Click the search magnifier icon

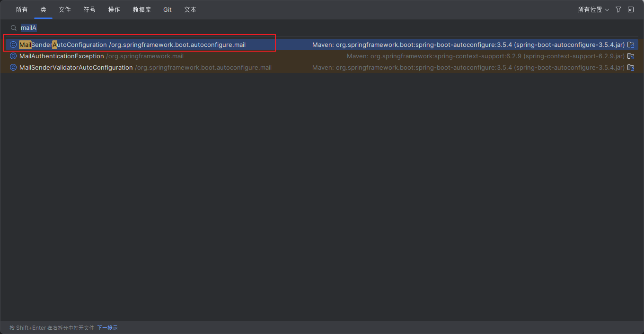coord(14,28)
